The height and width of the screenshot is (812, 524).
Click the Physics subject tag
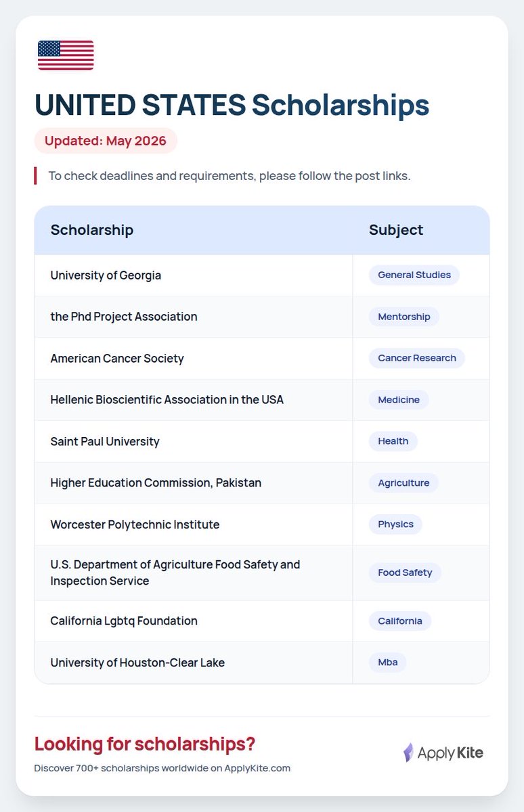click(395, 524)
